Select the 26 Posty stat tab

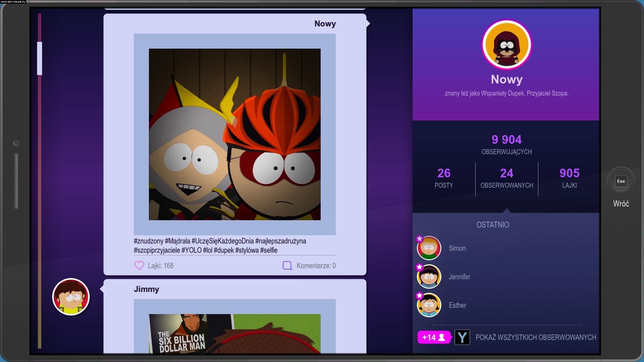point(444,179)
